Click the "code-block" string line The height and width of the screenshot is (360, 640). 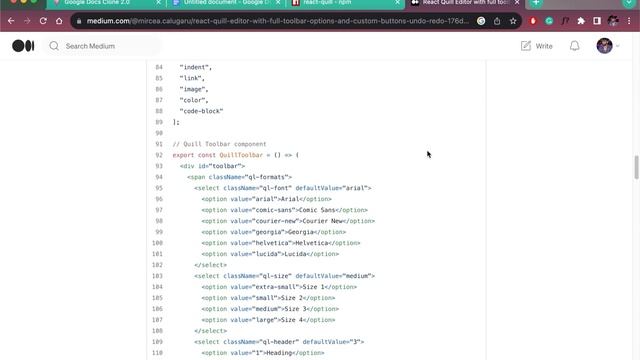pos(201,111)
